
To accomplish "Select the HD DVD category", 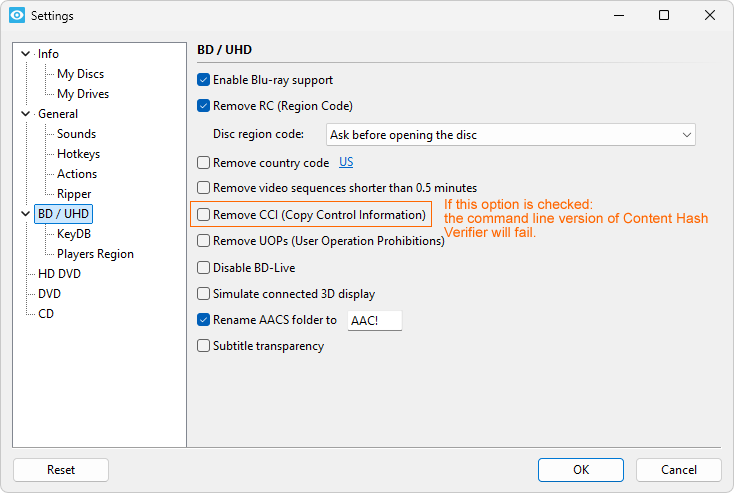I will pos(59,274).
